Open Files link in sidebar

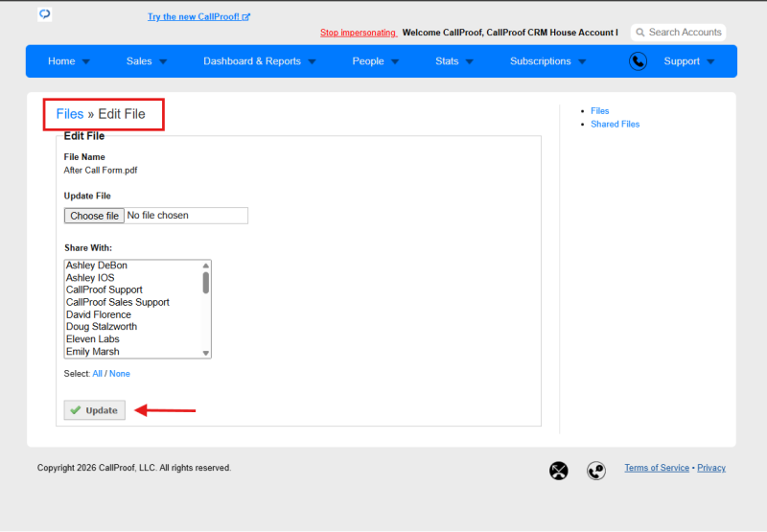tap(600, 111)
